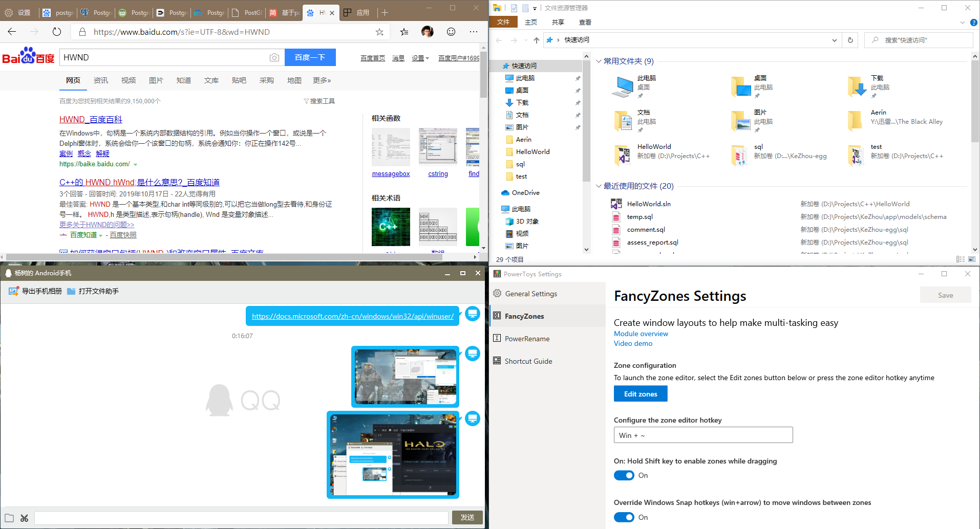Select the scissors screenshot tool in phone assistant

(x=24, y=517)
